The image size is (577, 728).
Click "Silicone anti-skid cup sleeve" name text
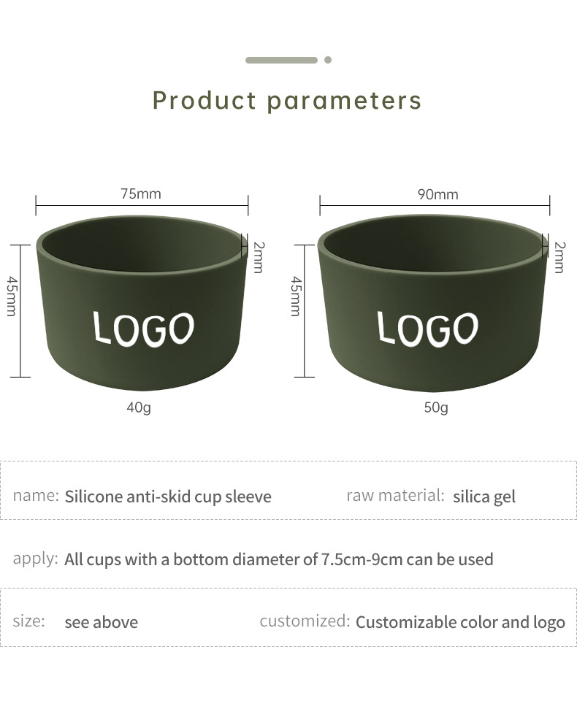[168, 497]
